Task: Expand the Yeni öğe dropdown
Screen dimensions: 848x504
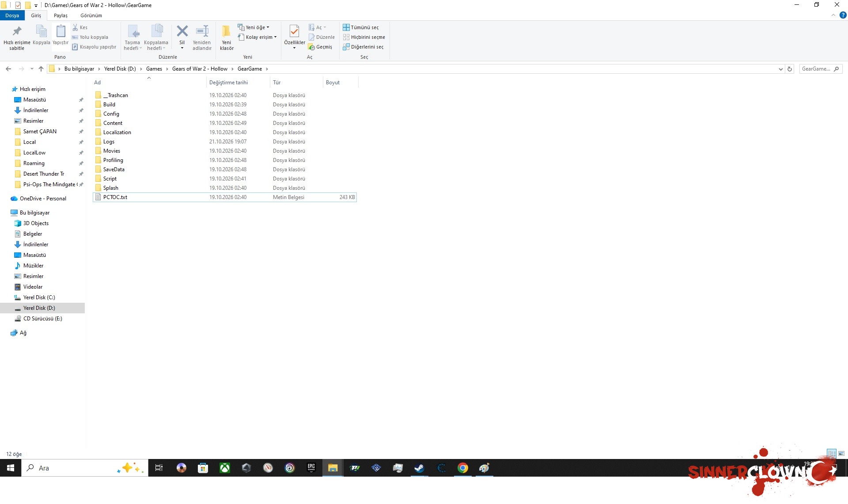Action: pyautogui.click(x=254, y=27)
